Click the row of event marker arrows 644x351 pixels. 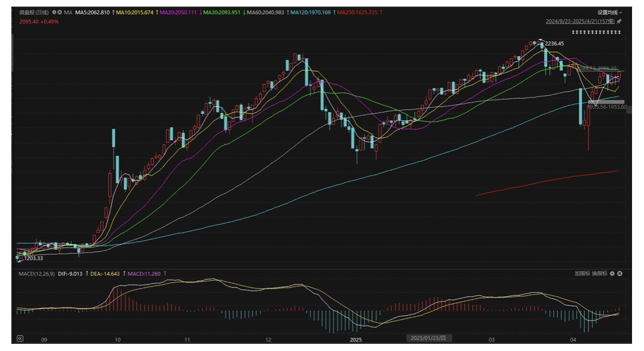(596, 32)
